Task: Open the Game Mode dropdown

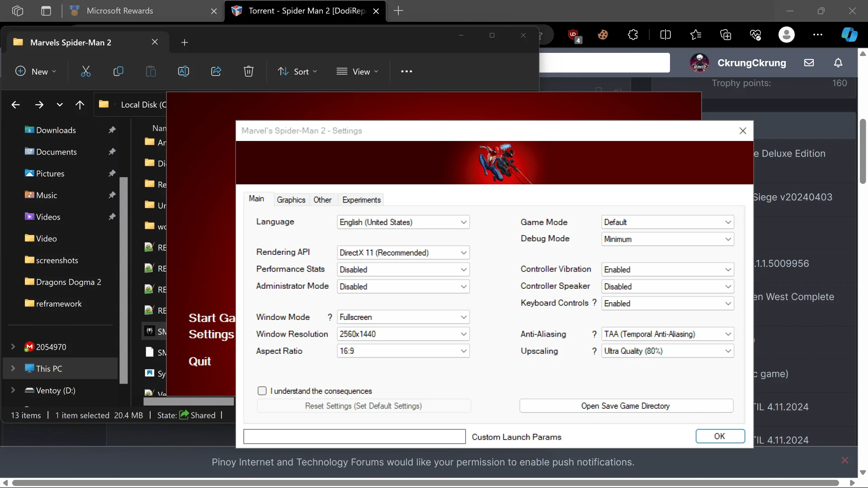Action: click(x=668, y=222)
